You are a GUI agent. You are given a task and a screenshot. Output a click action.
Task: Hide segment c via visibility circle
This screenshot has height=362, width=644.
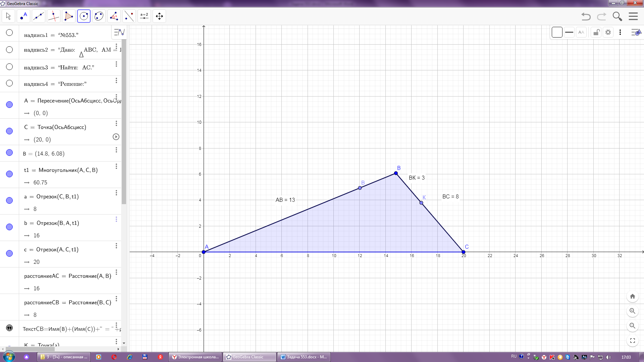pyautogui.click(x=9, y=253)
